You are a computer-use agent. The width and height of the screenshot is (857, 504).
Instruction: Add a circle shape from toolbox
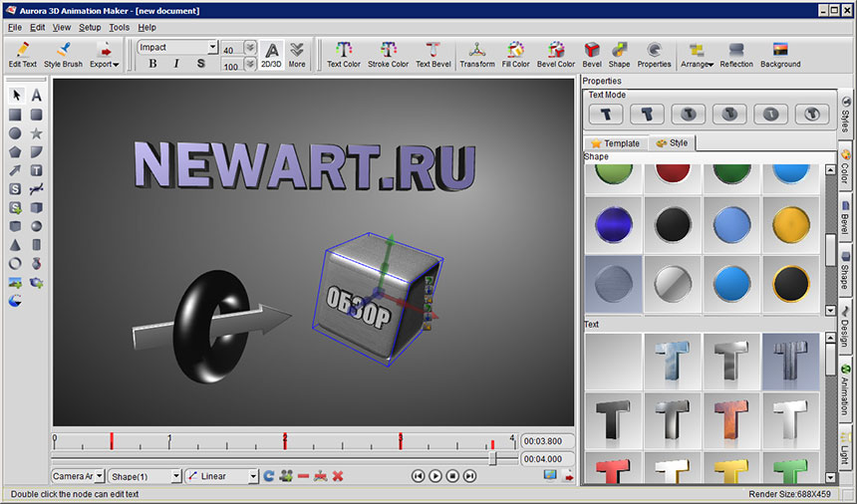point(15,133)
